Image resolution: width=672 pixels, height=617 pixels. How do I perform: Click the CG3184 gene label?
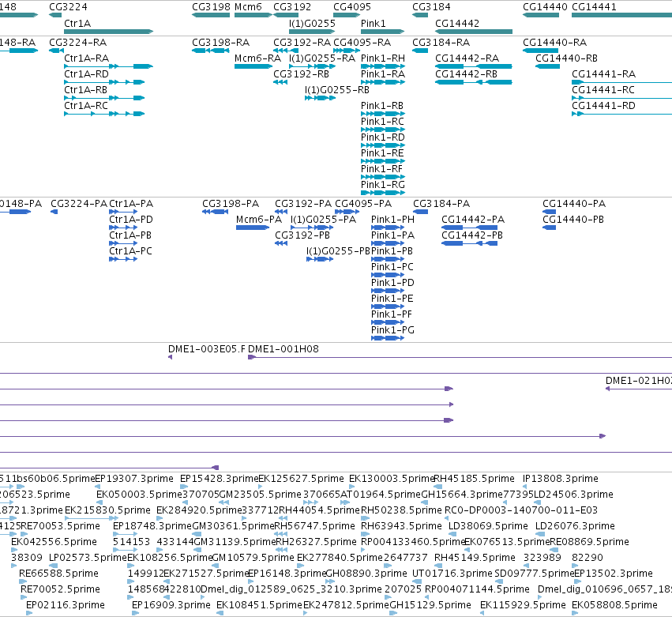pyautogui.click(x=431, y=7)
